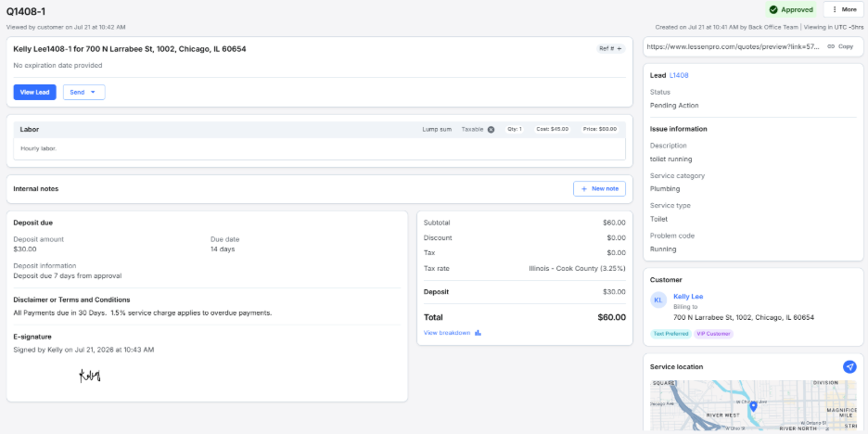Add a New note
The width and height of the screenshot is (868, 434).
(x=599, y=189)
